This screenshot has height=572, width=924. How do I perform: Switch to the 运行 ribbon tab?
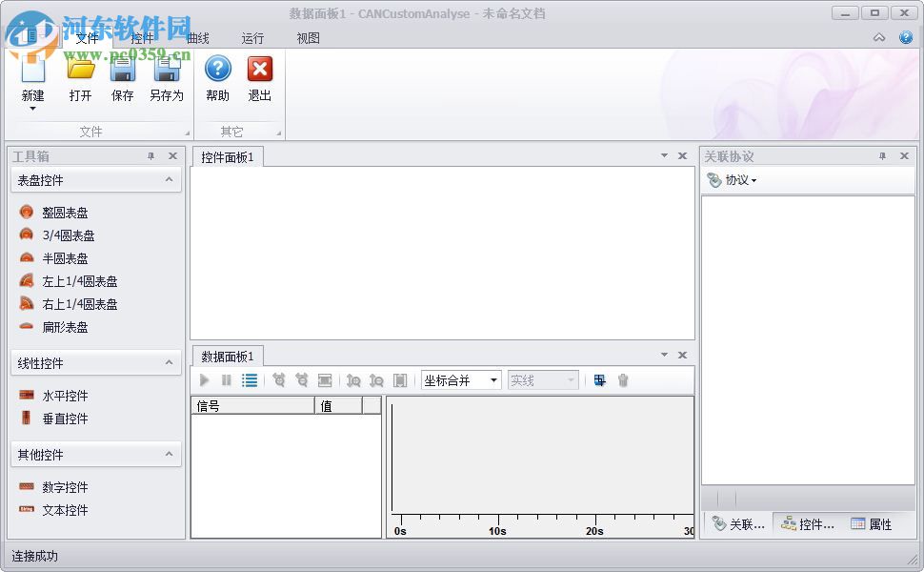click(252, 37)
